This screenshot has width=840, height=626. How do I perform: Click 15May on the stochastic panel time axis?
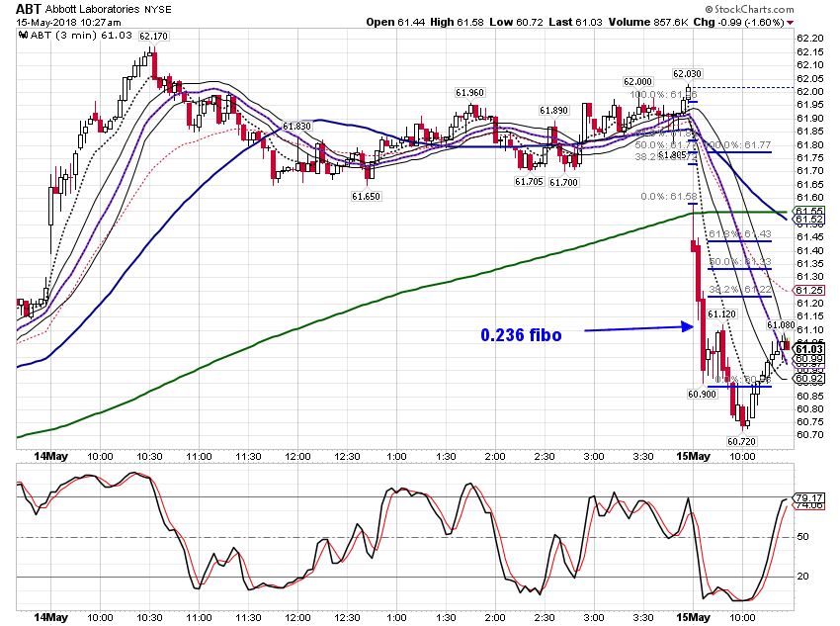[693, 617]
